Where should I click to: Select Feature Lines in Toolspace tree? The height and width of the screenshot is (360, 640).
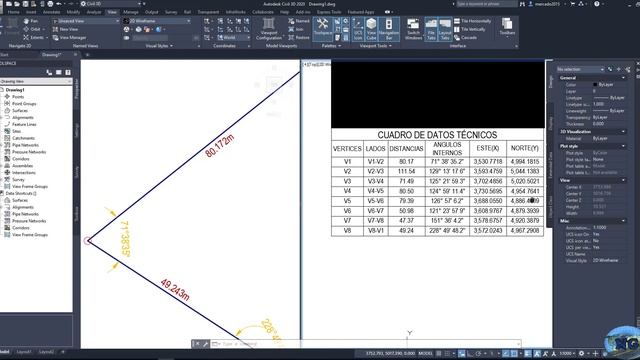(24, 124)
